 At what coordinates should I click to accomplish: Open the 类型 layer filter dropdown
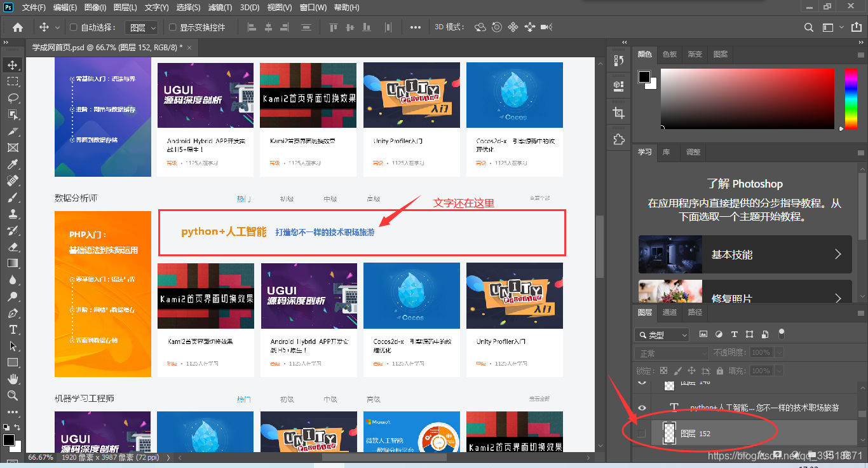tap(662, 334)
